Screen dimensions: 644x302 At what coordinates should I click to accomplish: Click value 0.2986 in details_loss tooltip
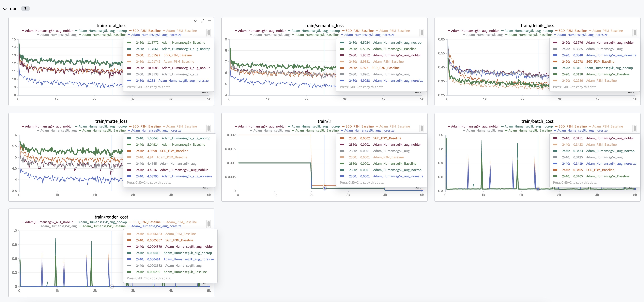point(578,80)
